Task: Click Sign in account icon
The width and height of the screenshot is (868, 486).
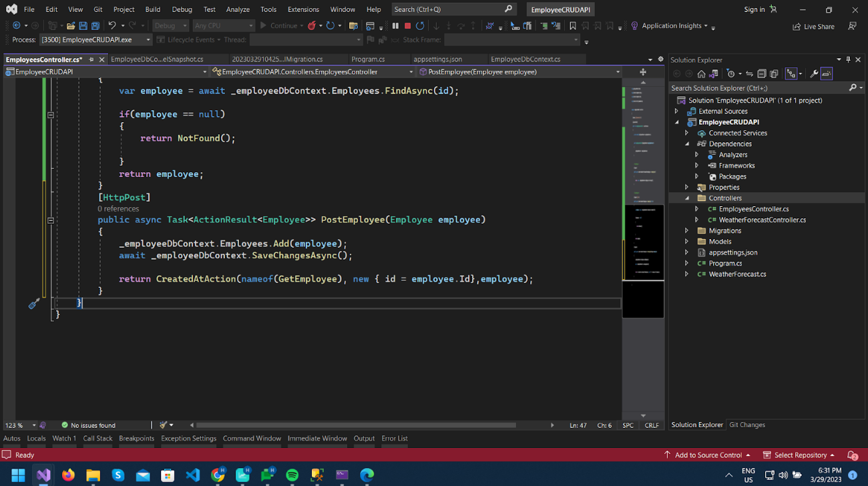Action: (773, 9)
